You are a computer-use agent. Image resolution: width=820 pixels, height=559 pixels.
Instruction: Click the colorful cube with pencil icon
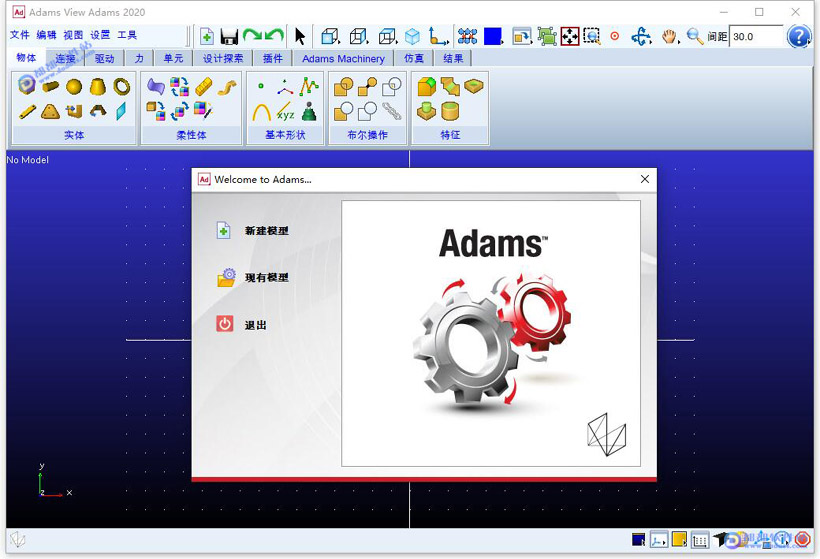click(203, 110)
